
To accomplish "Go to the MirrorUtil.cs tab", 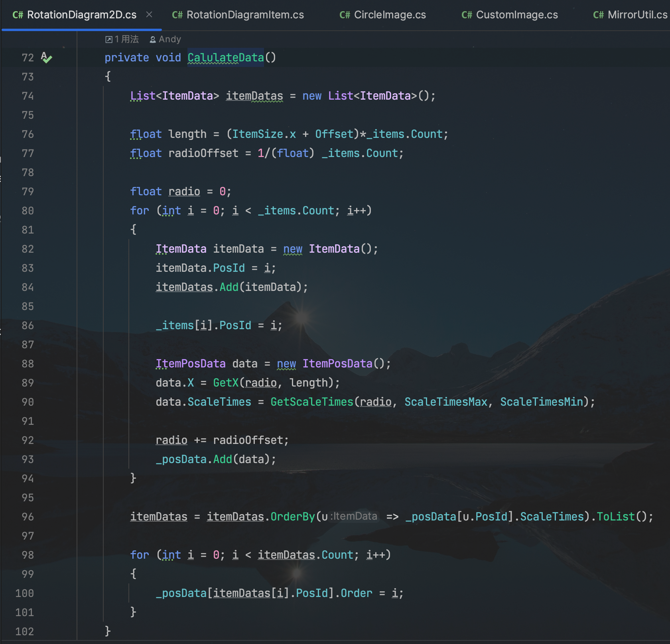I will point(637,15).
